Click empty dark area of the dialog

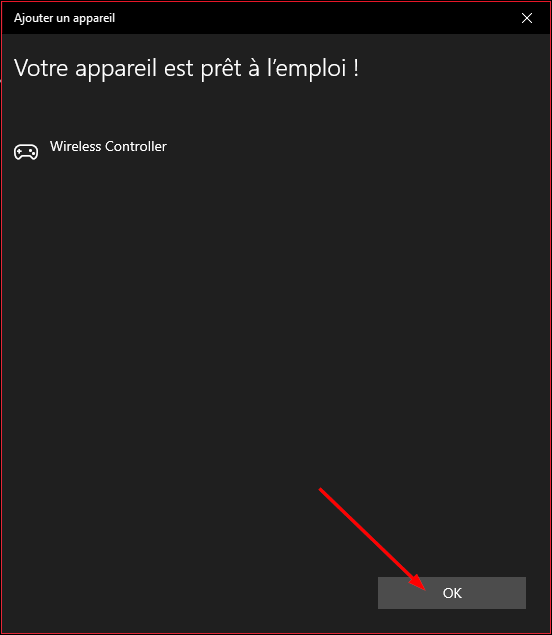(x=275, y=324)
